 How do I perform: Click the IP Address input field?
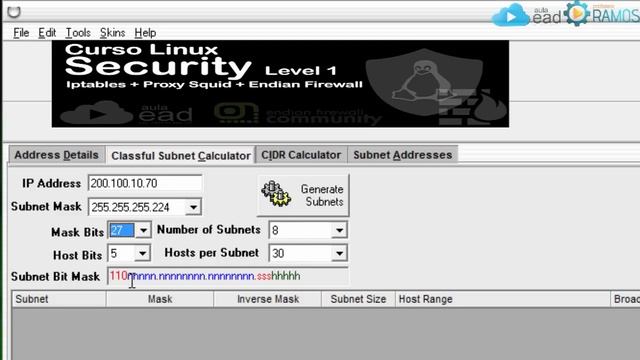(145, 183)
